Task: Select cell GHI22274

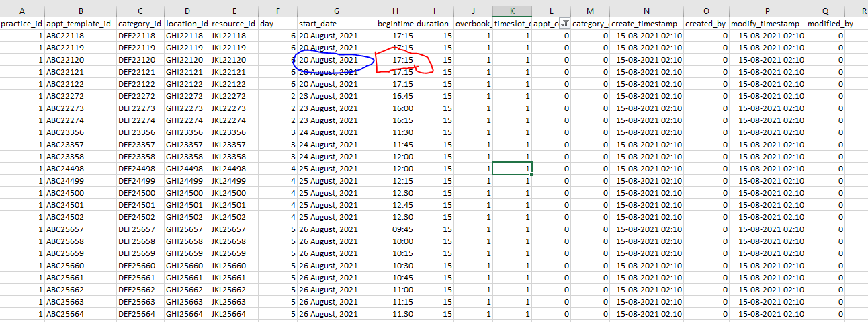Action: tap(186, 120)
